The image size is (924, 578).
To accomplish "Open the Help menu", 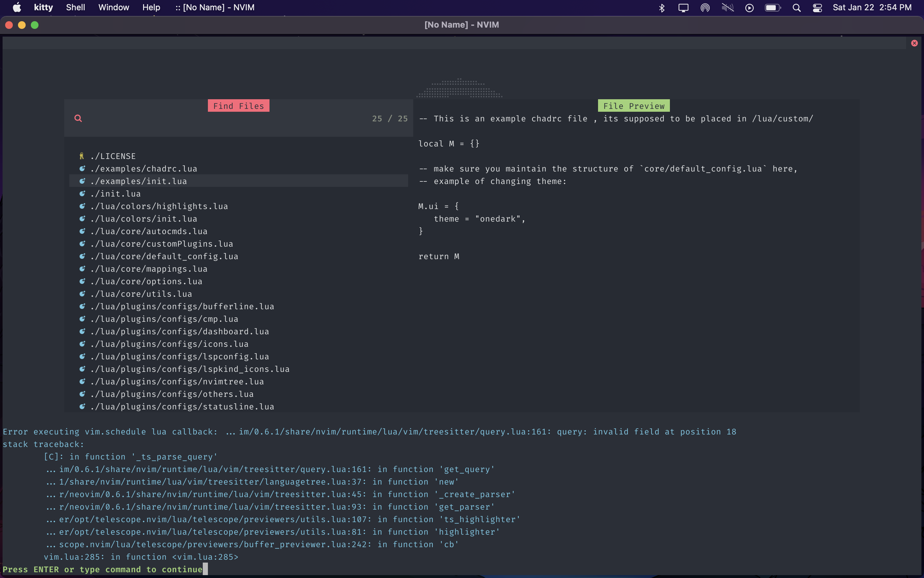I will 151,7.
